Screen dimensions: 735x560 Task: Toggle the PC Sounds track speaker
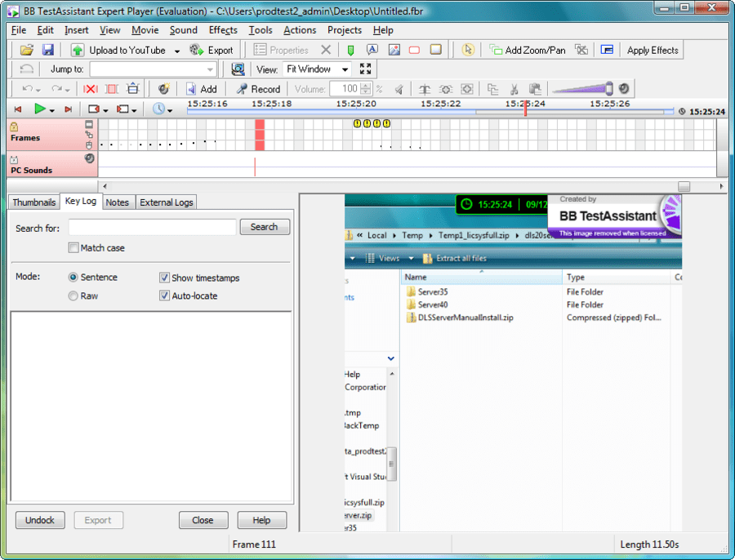tap(89, 158)
